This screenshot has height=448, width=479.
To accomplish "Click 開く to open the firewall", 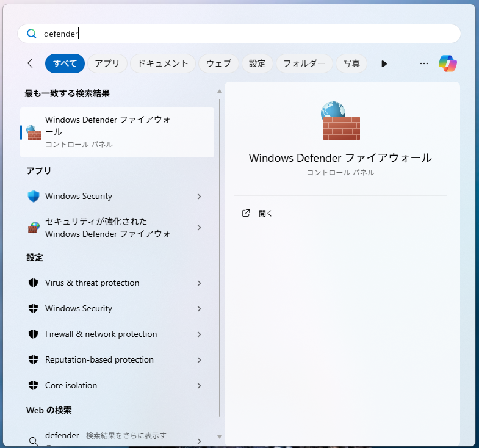I will (x=265, y=213).
